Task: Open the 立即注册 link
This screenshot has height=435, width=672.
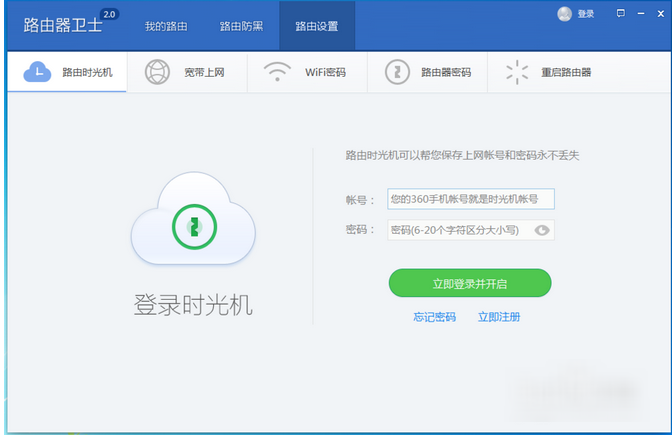Action: pos(499,317)
